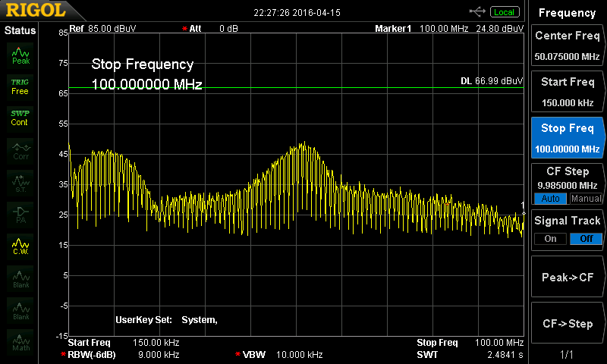Click the DL 66.99 dBuV display line

pos(492,81)
